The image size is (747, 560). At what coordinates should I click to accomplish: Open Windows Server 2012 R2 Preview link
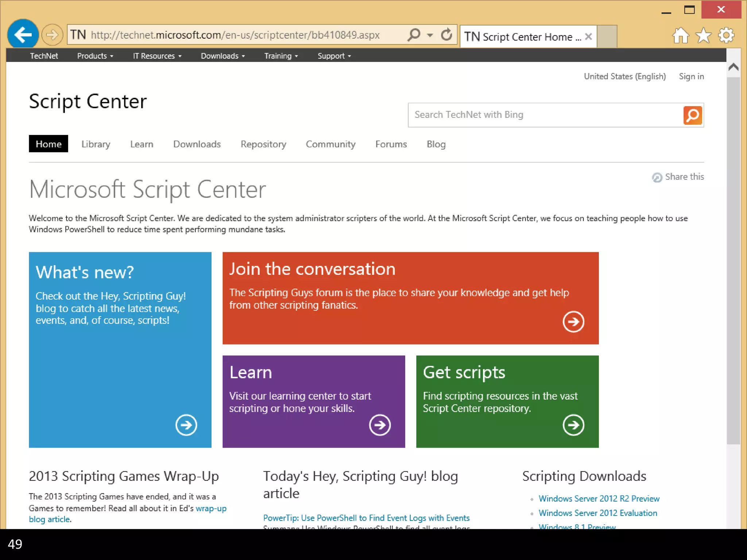(x=599, y=498)
